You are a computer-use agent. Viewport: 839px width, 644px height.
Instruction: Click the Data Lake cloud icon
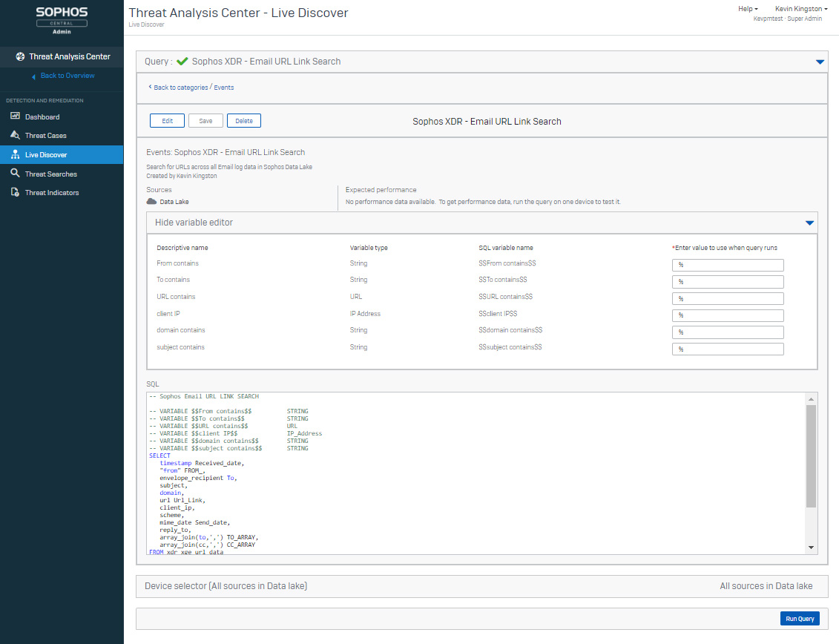(x=151, y=202)
